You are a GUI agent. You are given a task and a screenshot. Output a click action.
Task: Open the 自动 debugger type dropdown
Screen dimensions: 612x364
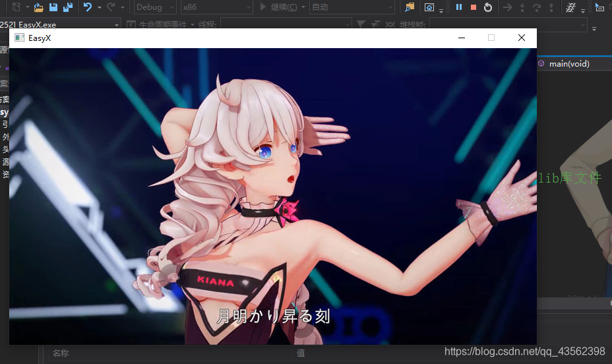click(x=352, y=7)
